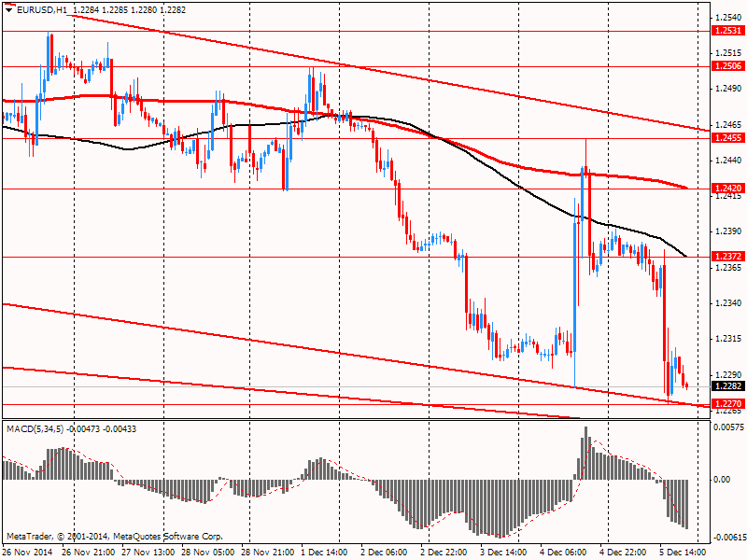The width and height of the screenshot is (747, 560).
Task: Click the 26 Nov 21:00 time label
Action: (89, 552)
